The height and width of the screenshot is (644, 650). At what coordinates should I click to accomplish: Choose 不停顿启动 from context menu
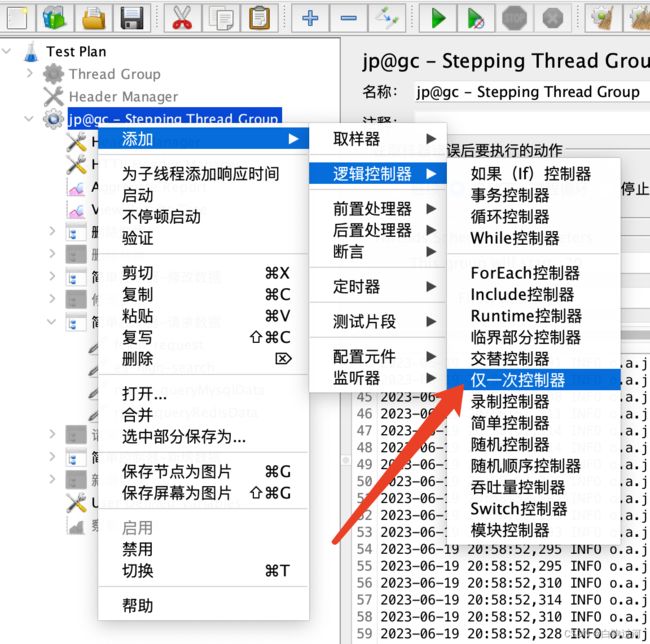(203, 217)
